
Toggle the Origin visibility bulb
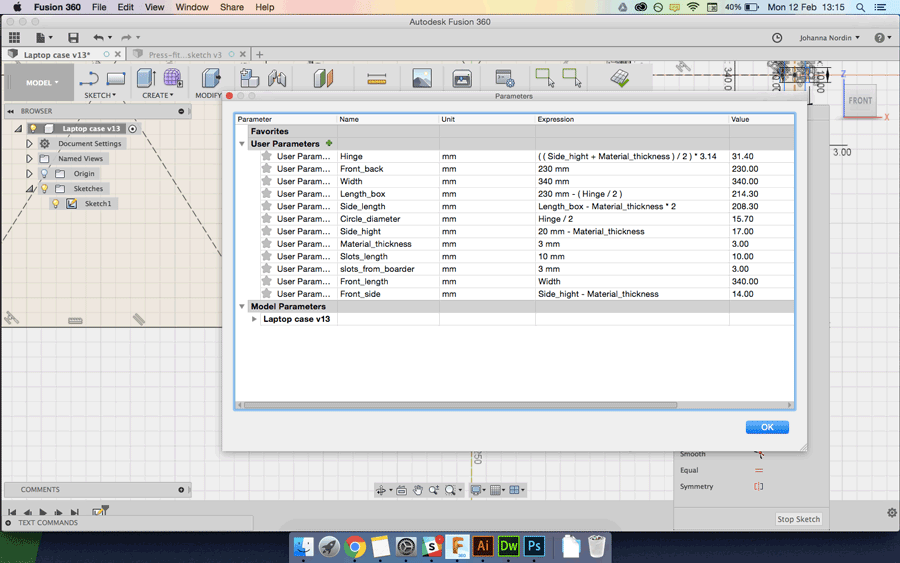click(x=44, y=173)
